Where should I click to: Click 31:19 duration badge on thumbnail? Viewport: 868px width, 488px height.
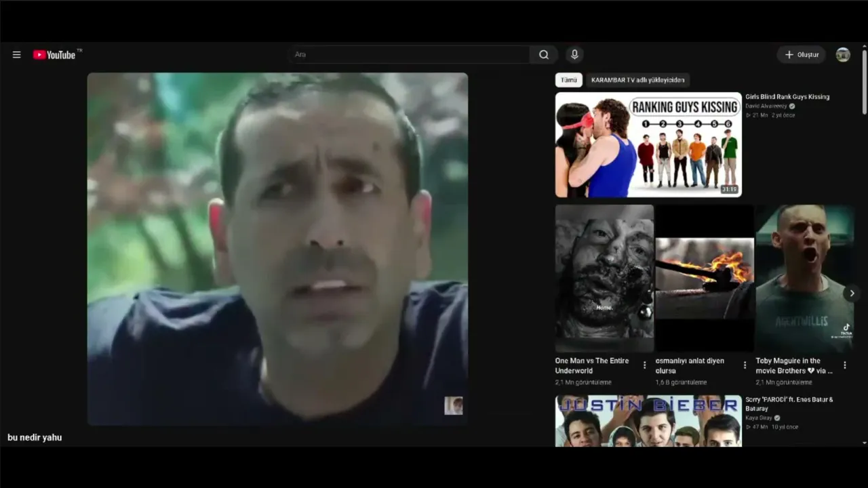pyautogui.click(x=729, y=190)
